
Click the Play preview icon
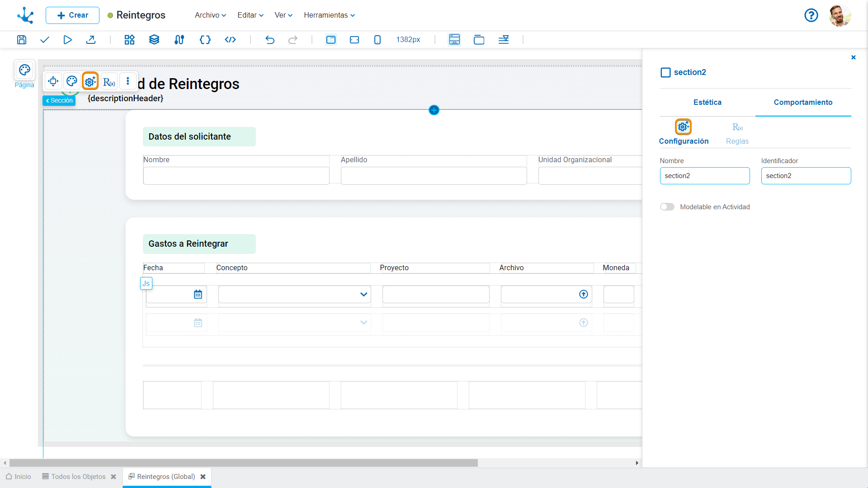[68, 40]
